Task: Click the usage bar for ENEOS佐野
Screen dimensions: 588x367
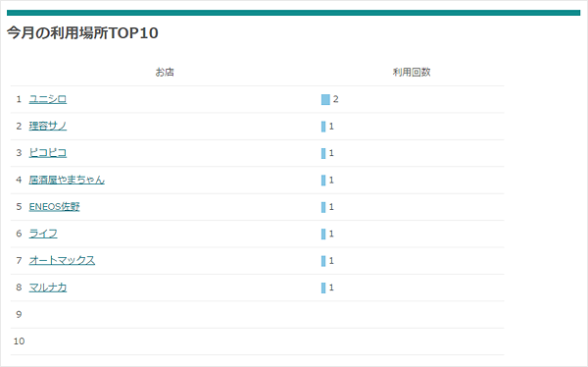Action: [323, 207]
